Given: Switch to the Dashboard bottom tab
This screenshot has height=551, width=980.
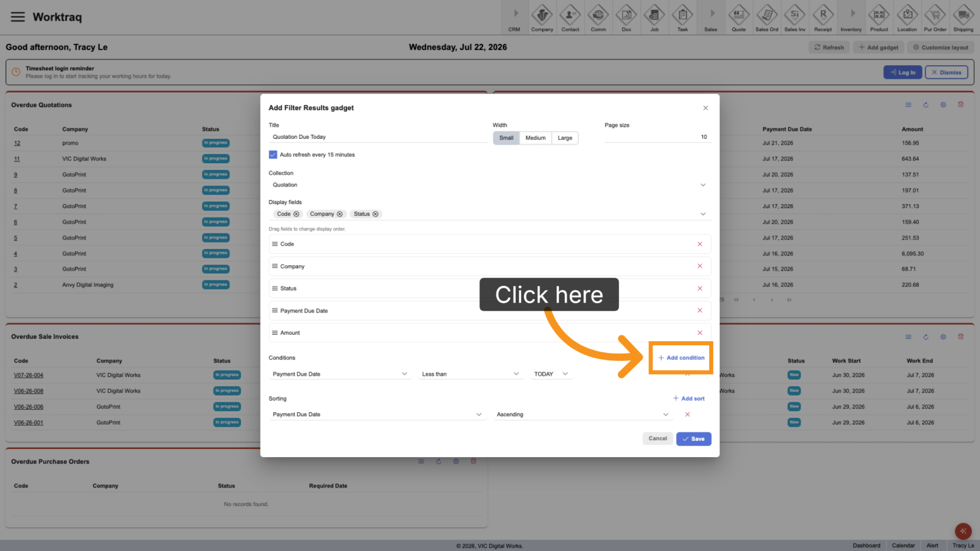Looking at the screenshot, I should click(866, 546).
